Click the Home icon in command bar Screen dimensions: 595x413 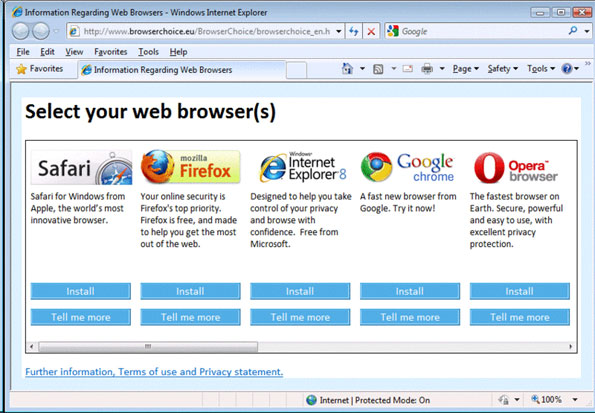[x=347, y=69]
